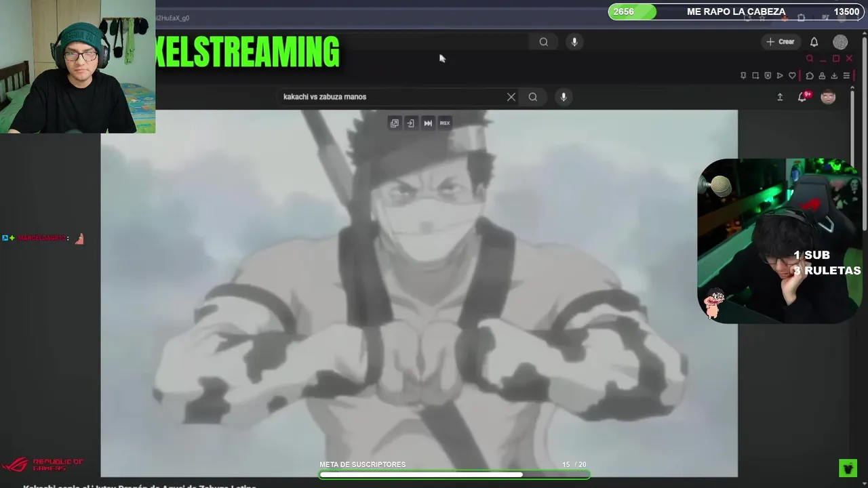This screenshot has height=488, width=868.
Task: Click the detach-to-window icon above the video
Action: (x=410, y=123)
